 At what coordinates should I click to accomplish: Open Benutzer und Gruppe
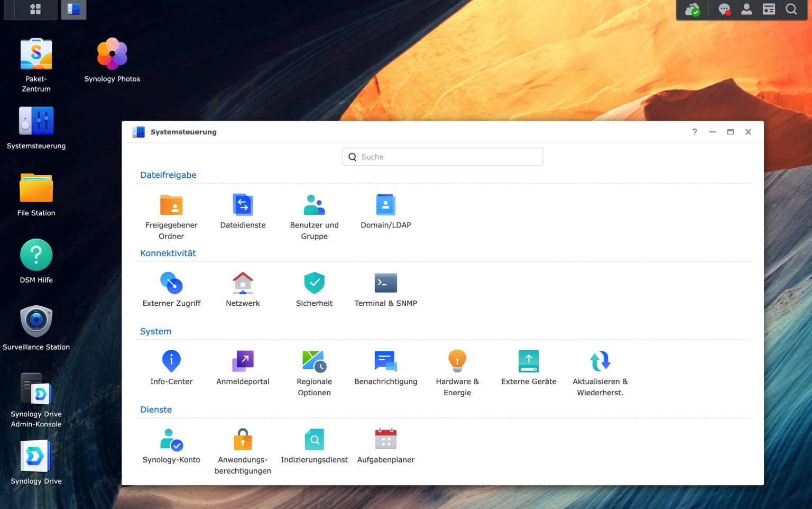314,217
